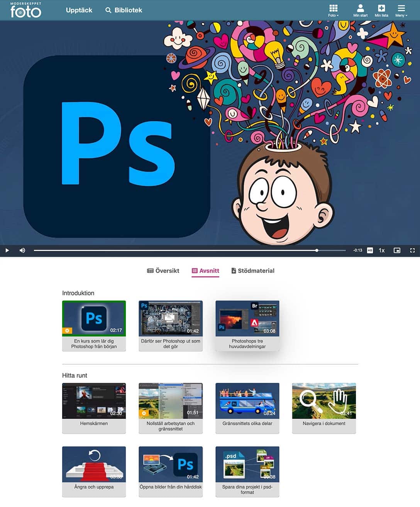Open the Upptäck page
Viewport: 420px width, 507px height.
(79, 10)
